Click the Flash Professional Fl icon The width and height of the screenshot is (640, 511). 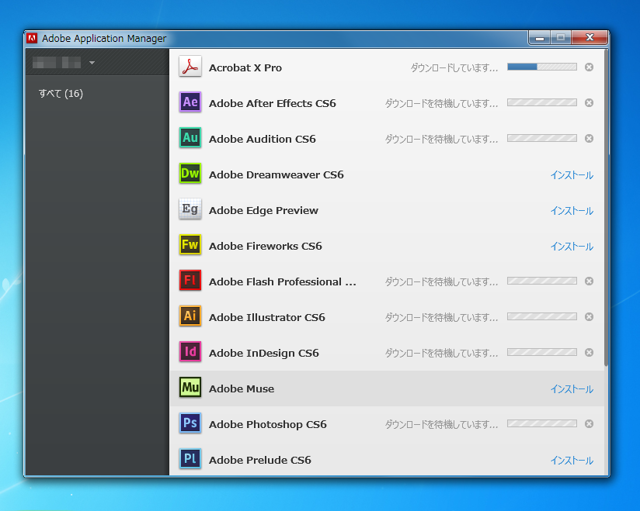[x=190, y=280]
